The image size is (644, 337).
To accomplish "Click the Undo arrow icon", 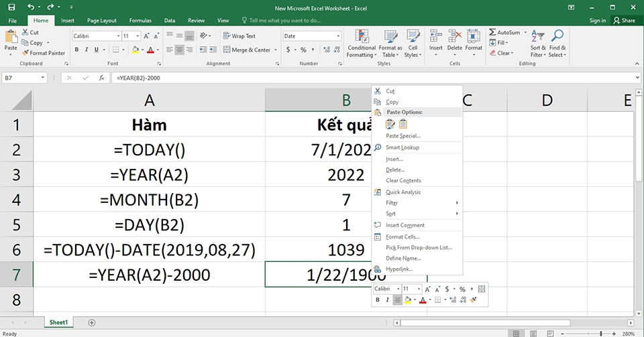I will [x=31, y=7].
